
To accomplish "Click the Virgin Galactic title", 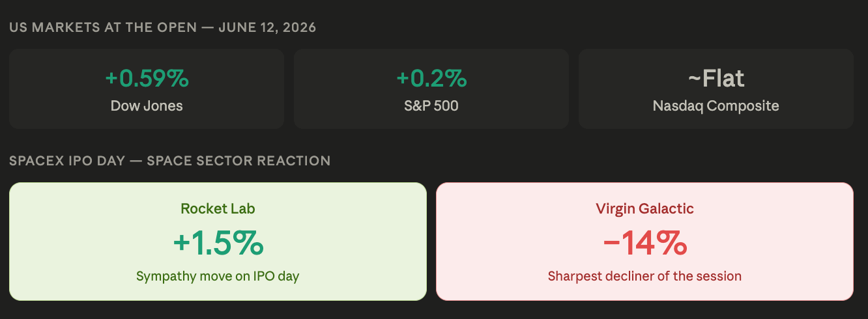I will pyautogui.click(x=644, y=209).
